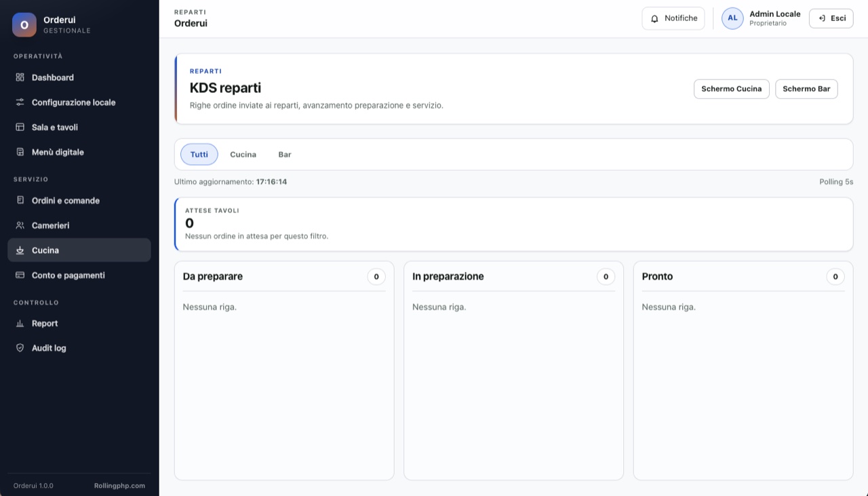Click the Admin Locale user name
This screenshot has width=868, height=496.
click(775, 14)
